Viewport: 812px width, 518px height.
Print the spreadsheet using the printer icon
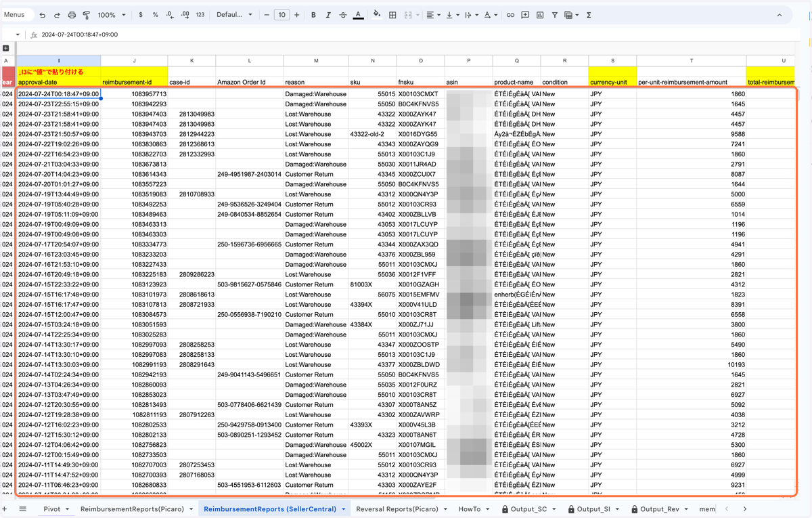tap(72, 15)
